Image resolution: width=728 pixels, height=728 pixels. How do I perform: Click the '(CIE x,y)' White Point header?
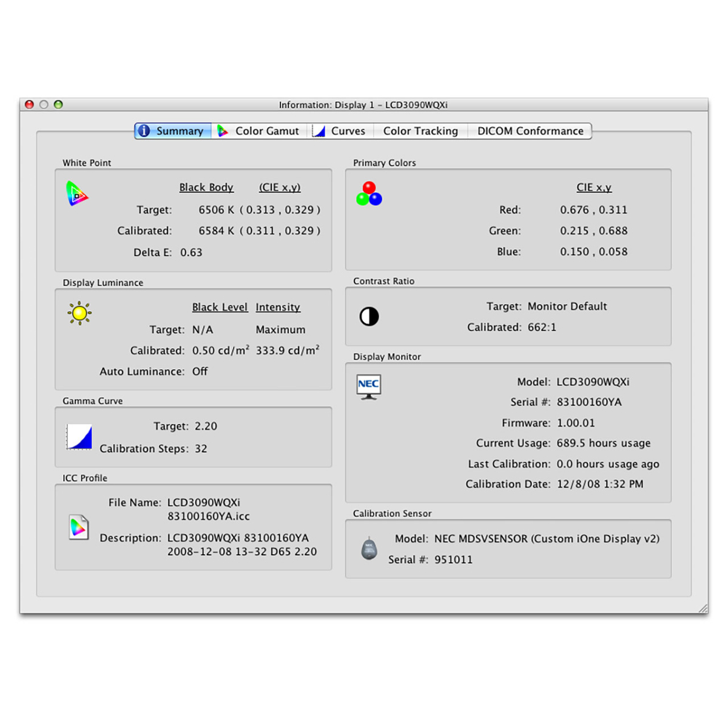click(280, 187)
